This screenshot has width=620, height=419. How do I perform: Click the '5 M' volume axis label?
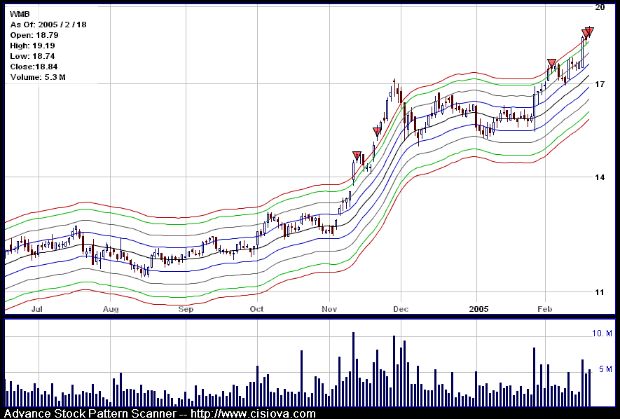pos(605,369)
